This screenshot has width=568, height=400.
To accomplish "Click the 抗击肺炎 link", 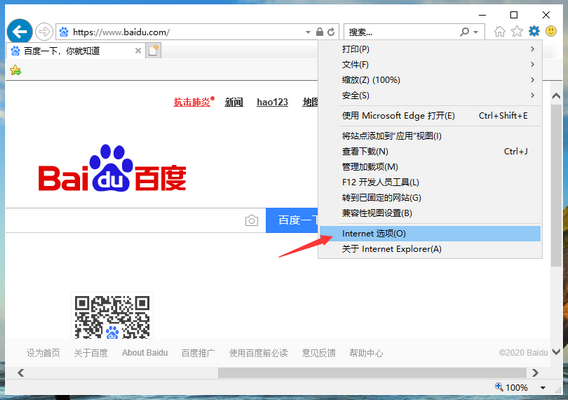I will (x=192, y=102).
